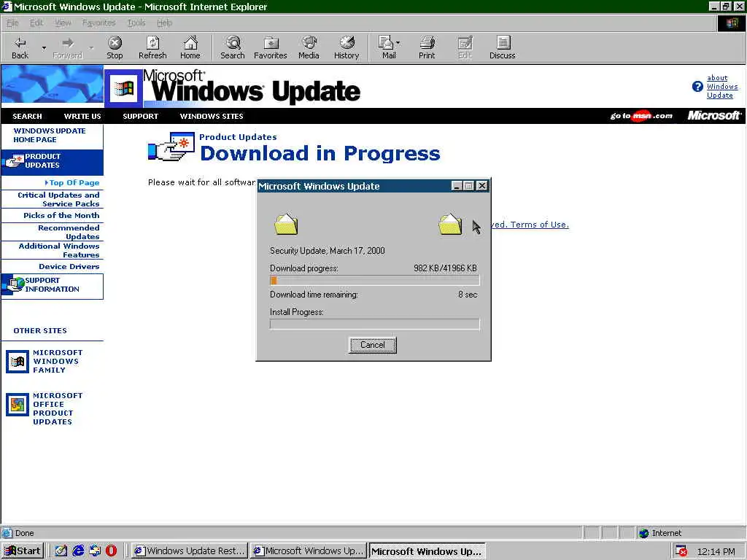Click the Product Updates hand icon
Viewport: 747px width, 560px height.
171,147
